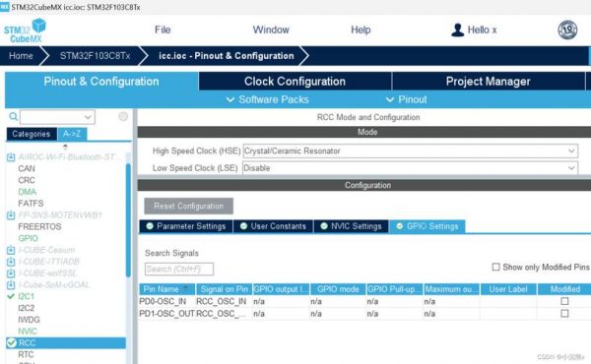The height and width of the screenshot is (364, 591).
Task: Go to Home breadcrumb
Action: [x=21, y=56]
